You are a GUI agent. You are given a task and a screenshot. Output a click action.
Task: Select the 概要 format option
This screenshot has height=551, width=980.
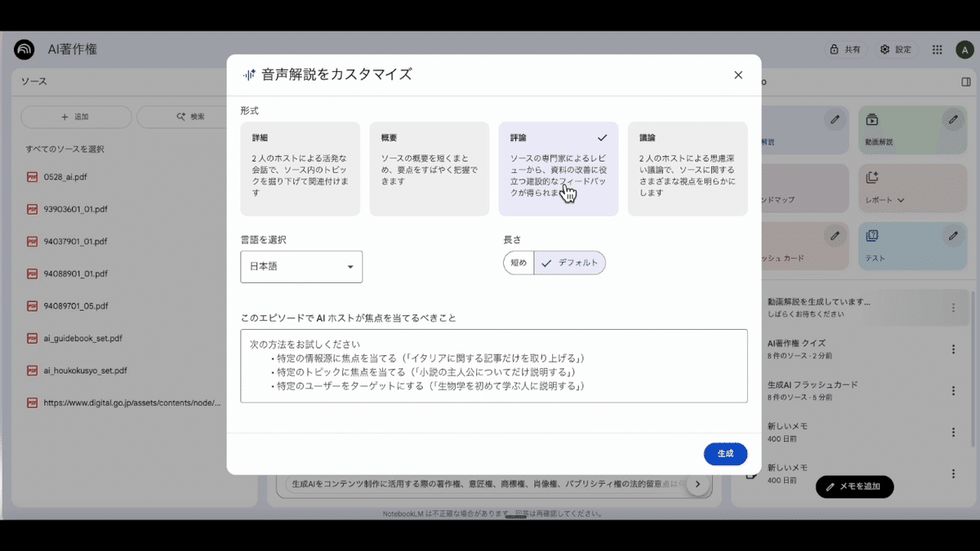point(429,169)
